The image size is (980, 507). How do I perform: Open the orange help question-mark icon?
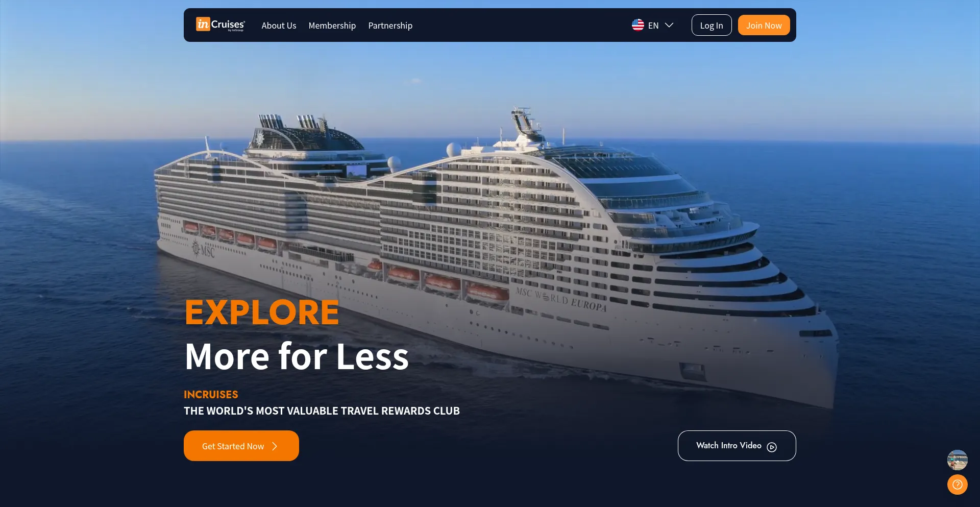958,485
